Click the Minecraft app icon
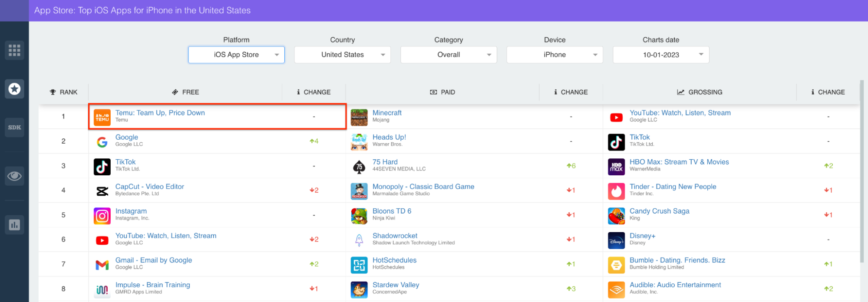This screenshot has height=302, width=868. coord(359,117)
